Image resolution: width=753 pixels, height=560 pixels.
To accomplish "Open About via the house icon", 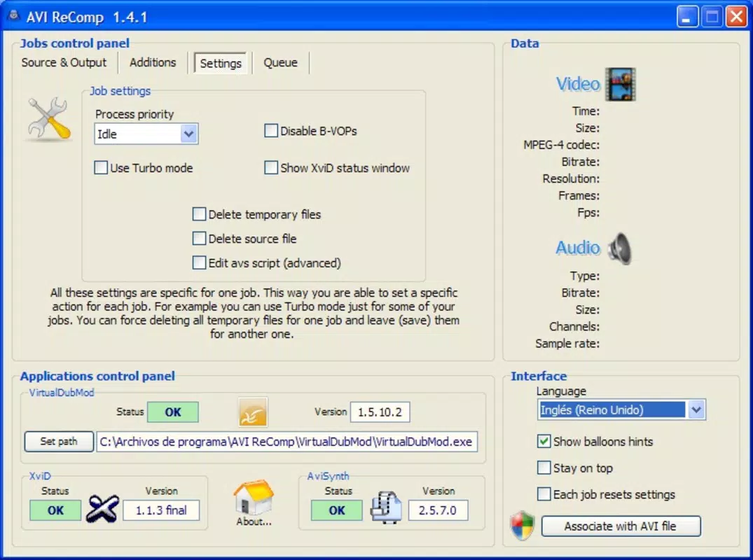I will [254, 498].
